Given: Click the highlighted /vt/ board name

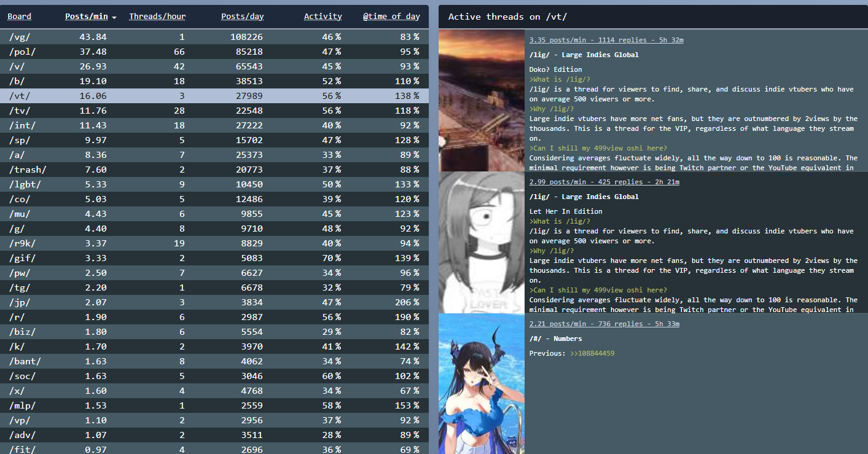Looking at the screenshot, I should (x=20, y=96).
